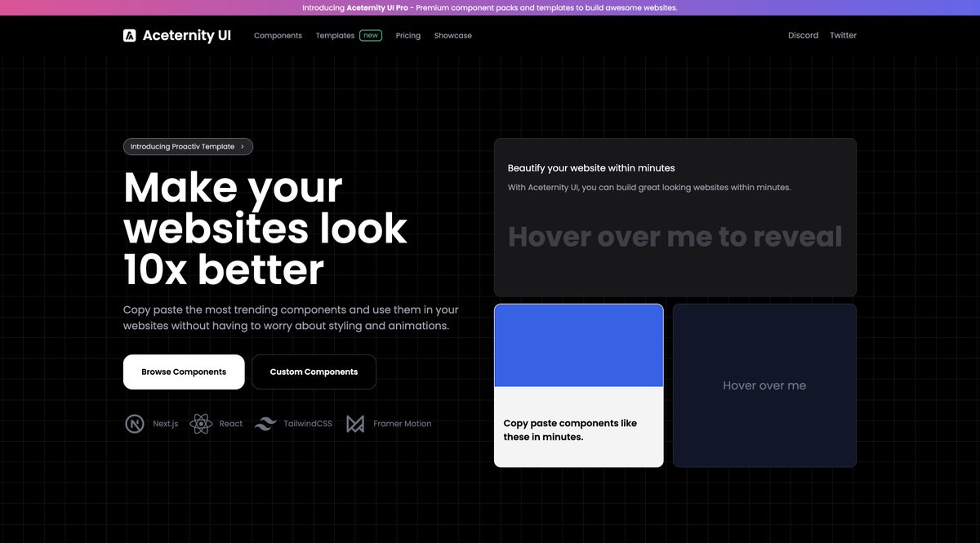The image size is (980, 543).
Task: Click the TailwindCSS label text
Action: pos(308,424)
